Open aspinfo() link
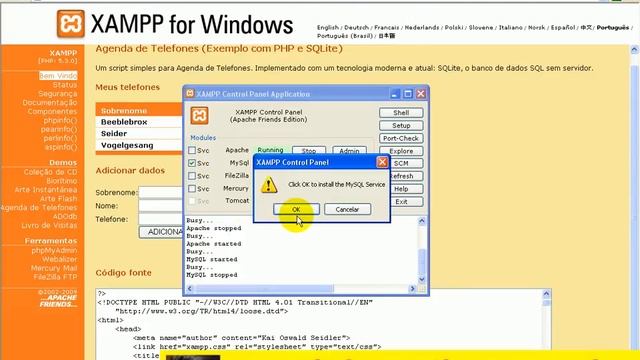Screen dimensions: 640x360 (61, 147)
